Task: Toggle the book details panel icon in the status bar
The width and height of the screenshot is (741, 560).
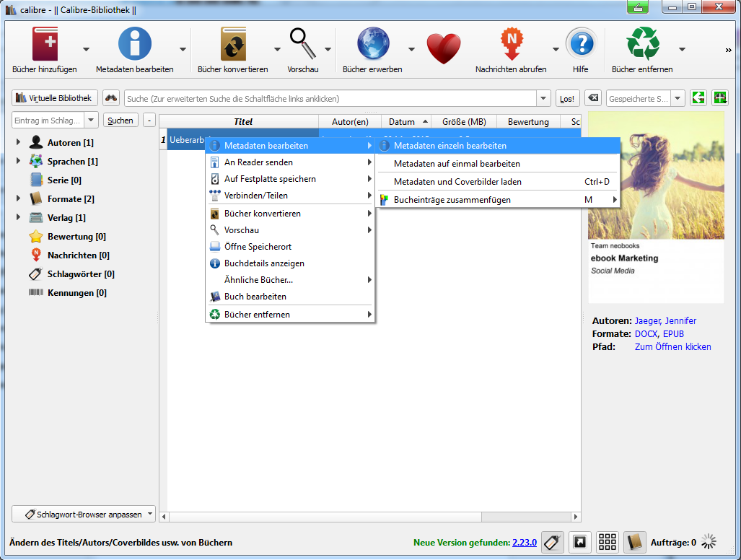Action: (x=634, y=542)
